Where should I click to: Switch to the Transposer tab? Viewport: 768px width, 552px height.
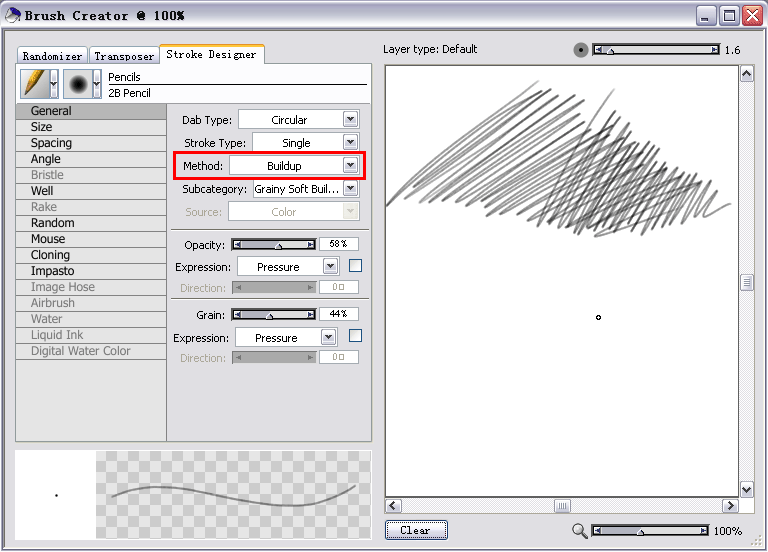coord(125,56)
